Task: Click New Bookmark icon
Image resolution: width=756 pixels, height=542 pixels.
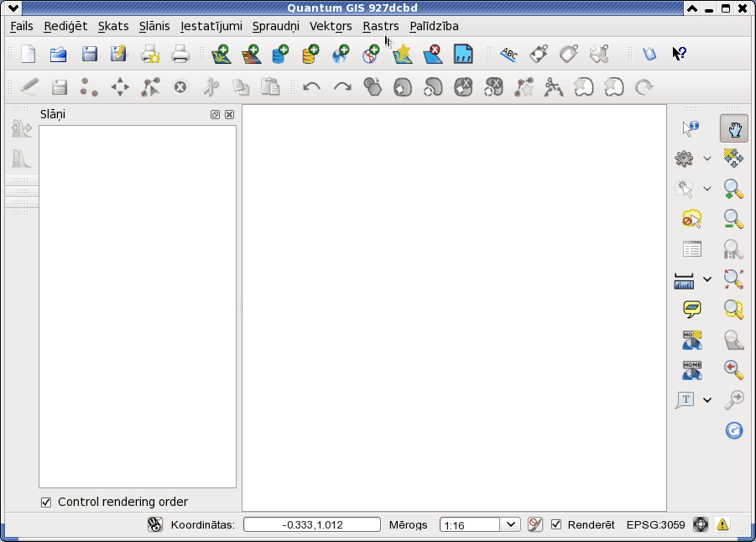Action: coord(692,340)
